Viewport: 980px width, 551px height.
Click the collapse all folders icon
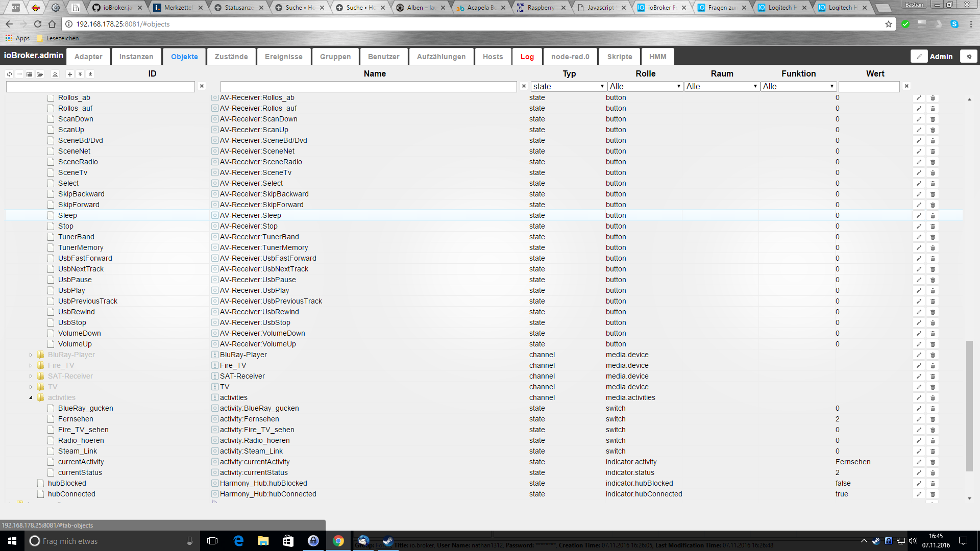pyautogui.click(x=30, y=74)
